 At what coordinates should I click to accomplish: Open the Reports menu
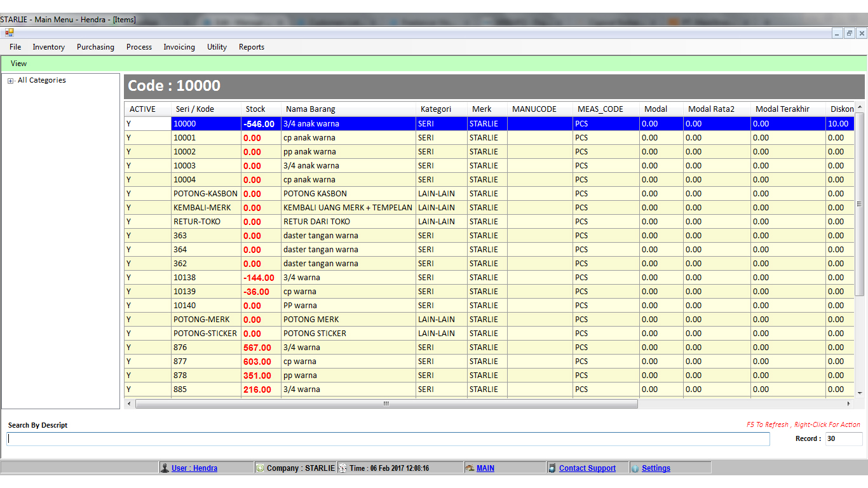pos(252,47)
